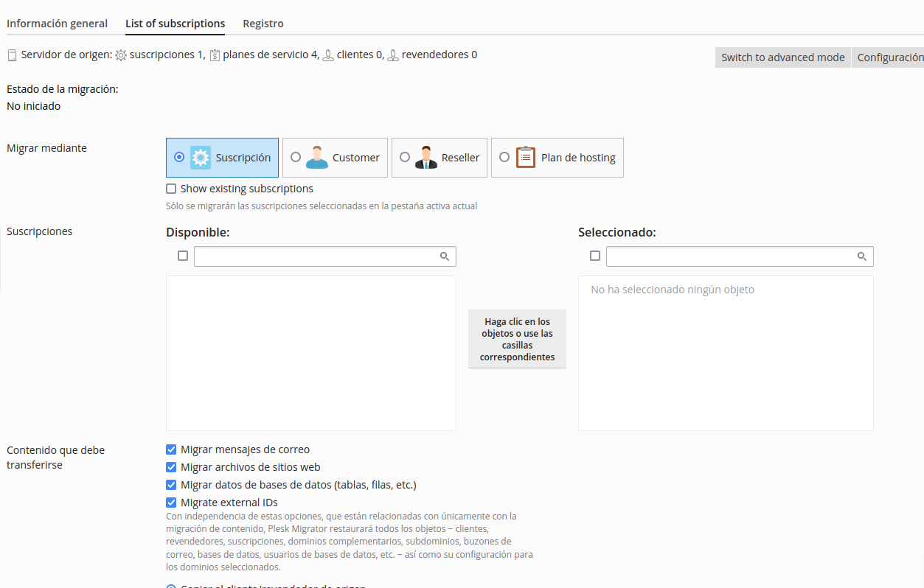
Task: Click Switch to advanced mode button
Action: tap(783, 57)
